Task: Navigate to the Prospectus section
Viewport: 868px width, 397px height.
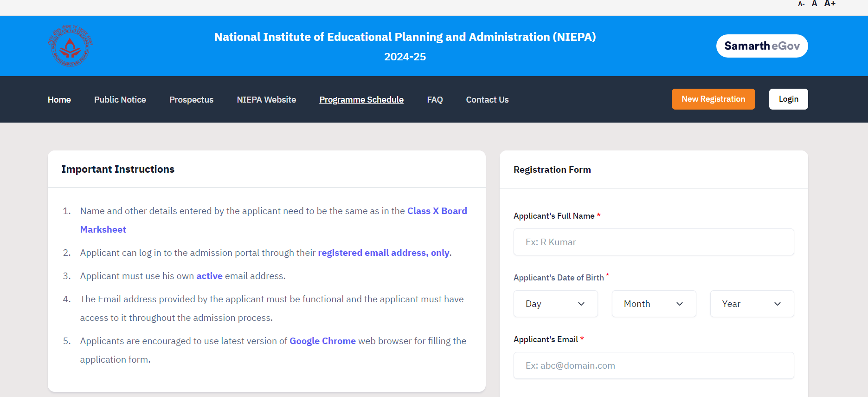Action: 191,99
